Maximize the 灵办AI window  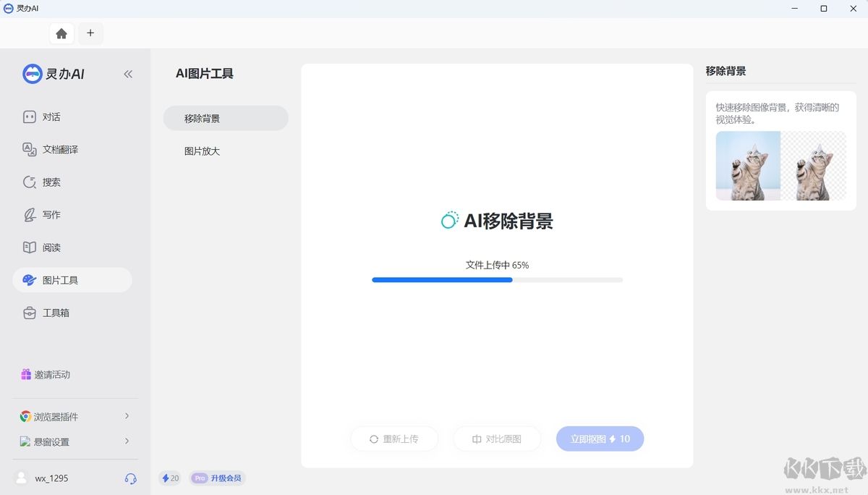tap(824, 9)
